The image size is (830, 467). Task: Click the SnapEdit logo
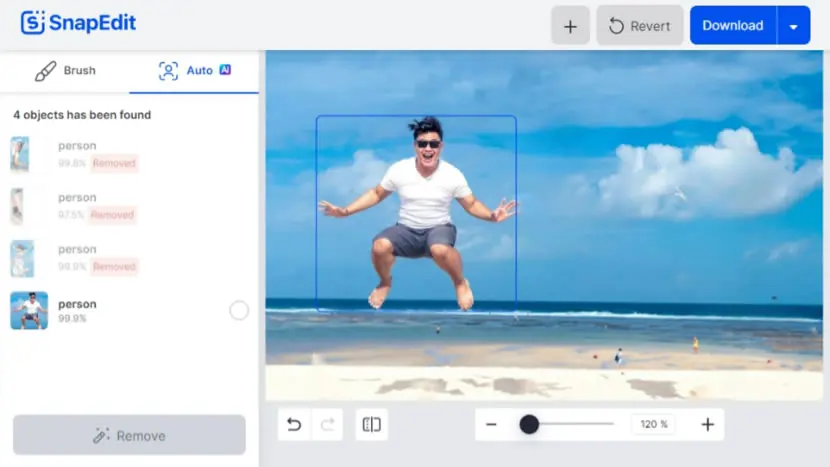pos(78,23)
